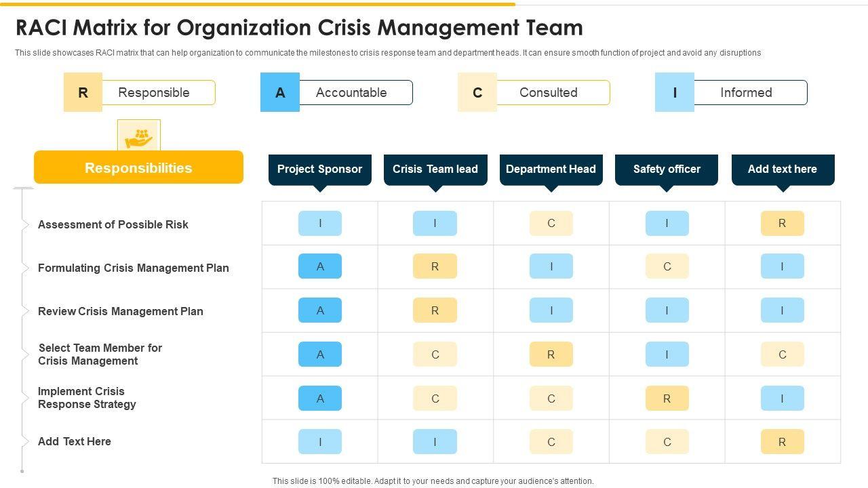Select the yellow R legend square
Image resolution: width=868 pixels, height=488 pixels.
pos(83,93)
